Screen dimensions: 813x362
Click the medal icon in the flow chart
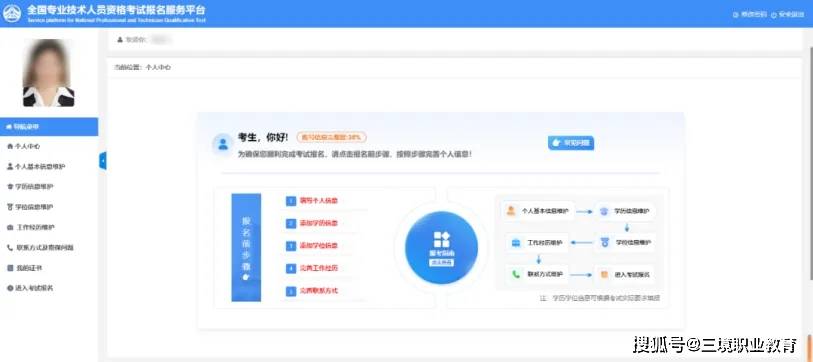click(604, 242)
